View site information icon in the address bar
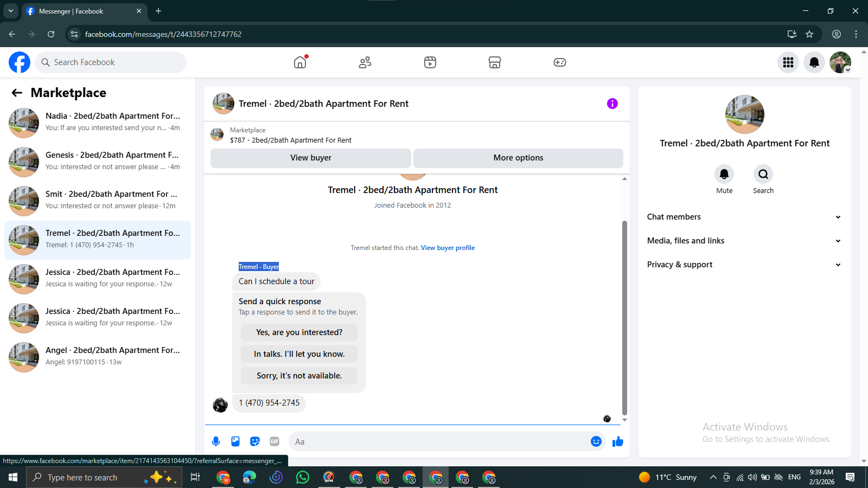Viewport: 868px width, 488px height. (74, 34)
